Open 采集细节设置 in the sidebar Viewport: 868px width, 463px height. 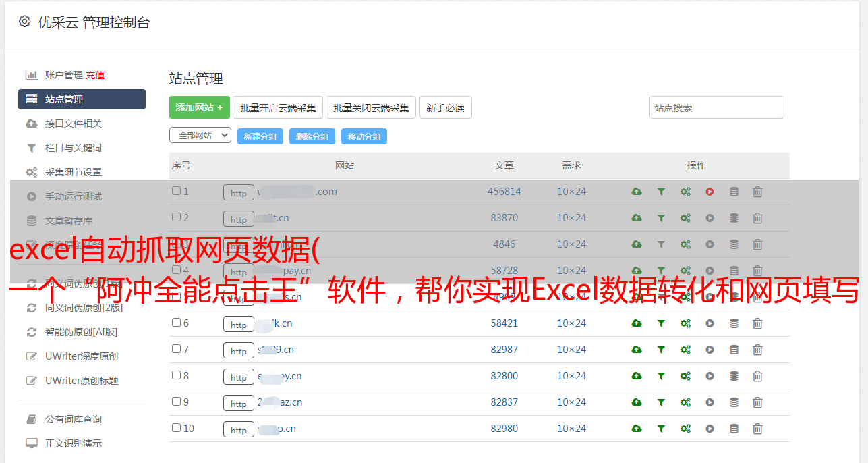[74, 172]
